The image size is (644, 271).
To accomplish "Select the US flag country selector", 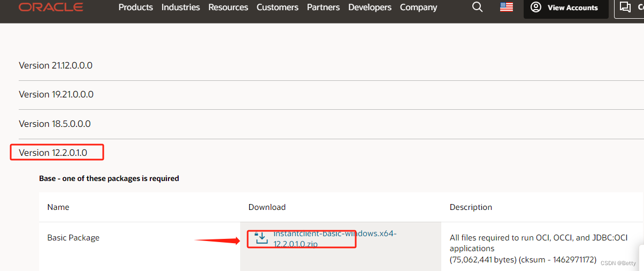I will coord(507,7).
